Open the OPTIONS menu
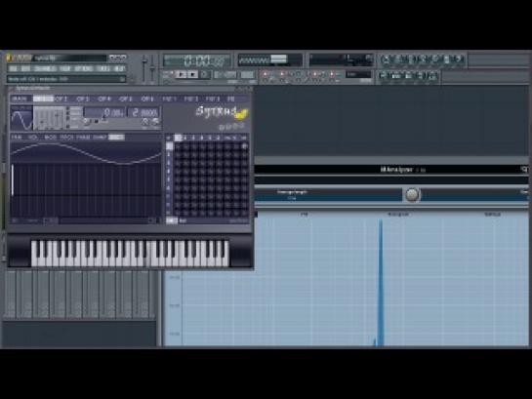This screenshot has width=532, height=399. click(x=84, y=69)
